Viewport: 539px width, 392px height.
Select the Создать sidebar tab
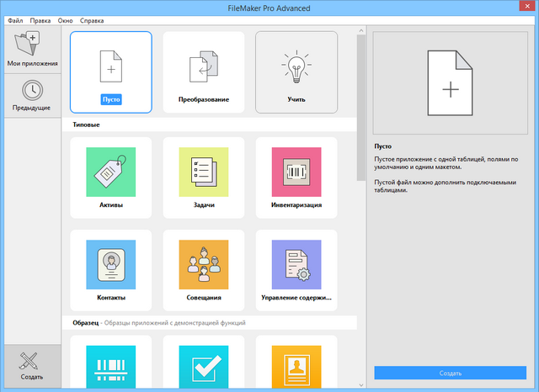point(31,367)
